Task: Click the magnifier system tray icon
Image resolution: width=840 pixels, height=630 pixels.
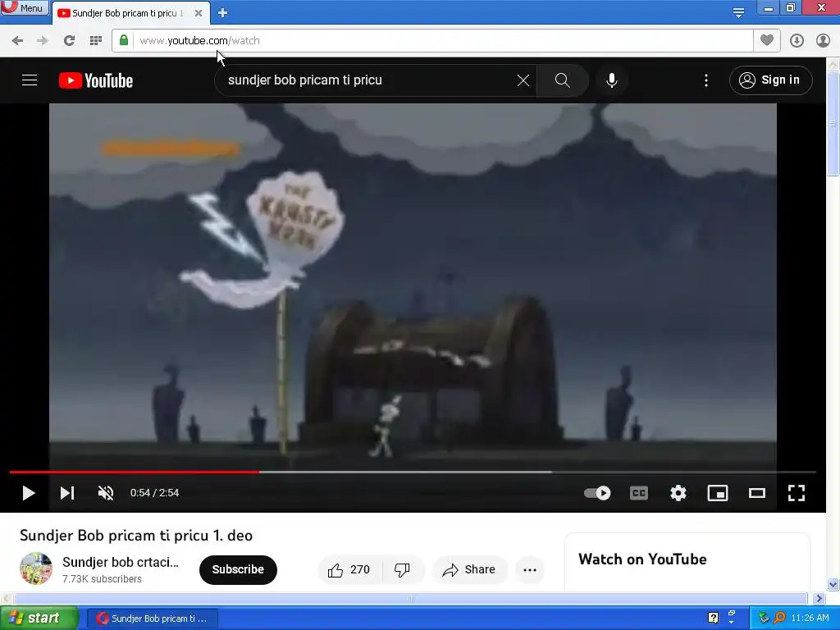Action: [x=779, y=619]
